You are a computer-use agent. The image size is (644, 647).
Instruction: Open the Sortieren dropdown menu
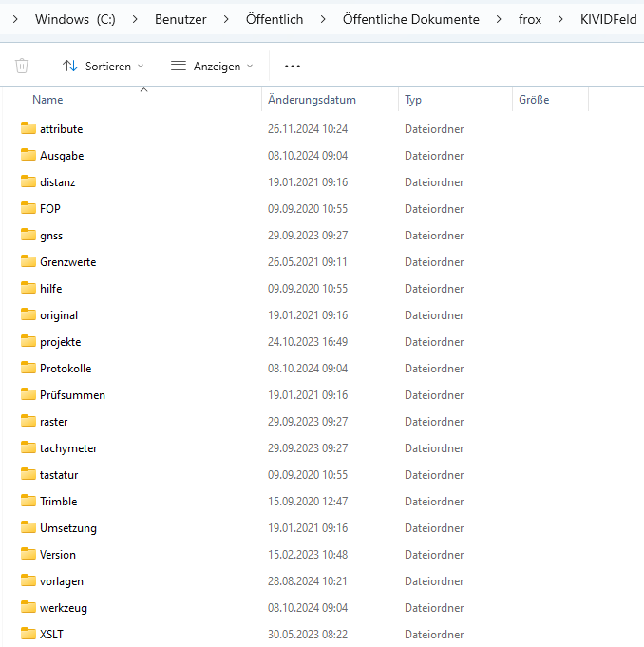[104, 66]
